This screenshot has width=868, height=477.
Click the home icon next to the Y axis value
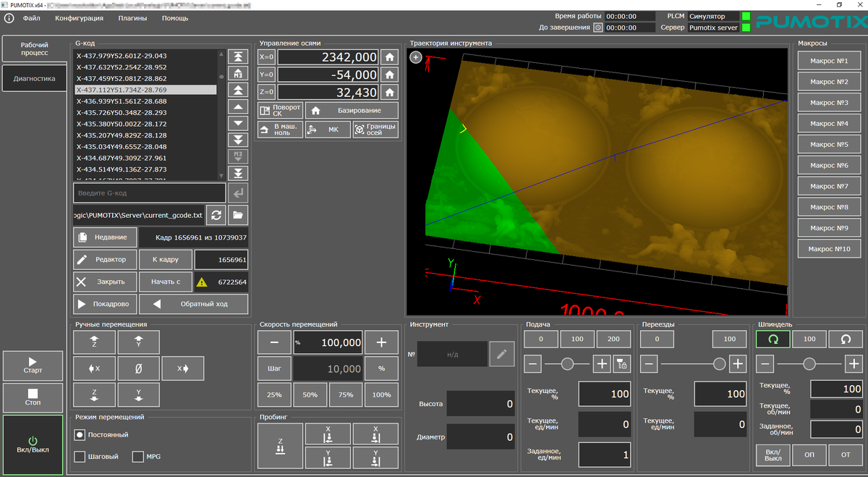coord(390,75)
